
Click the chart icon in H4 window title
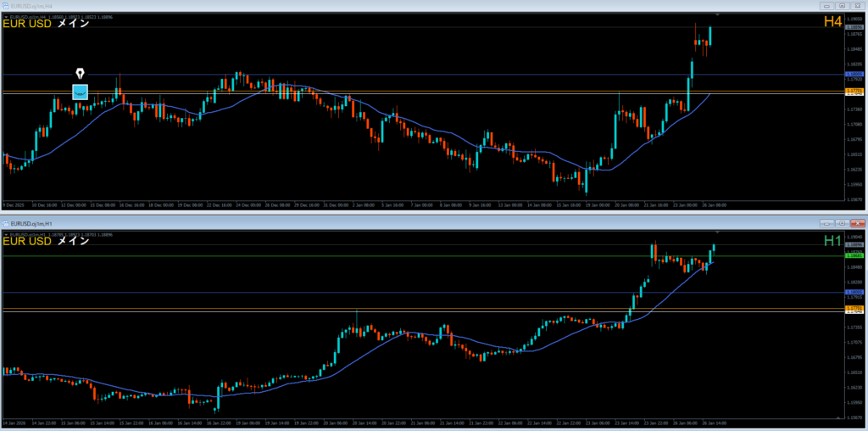[7, 6]
